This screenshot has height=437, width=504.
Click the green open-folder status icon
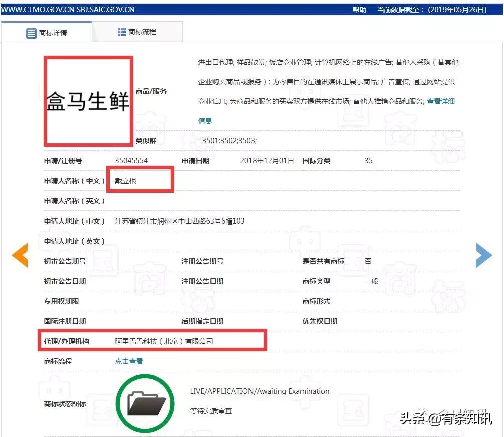pyautogui.click(x=145, y=403)
